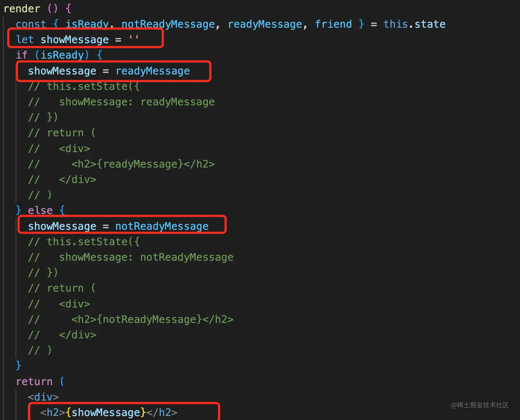Click the commented '// showMessage: readyMessage' line

122,102
